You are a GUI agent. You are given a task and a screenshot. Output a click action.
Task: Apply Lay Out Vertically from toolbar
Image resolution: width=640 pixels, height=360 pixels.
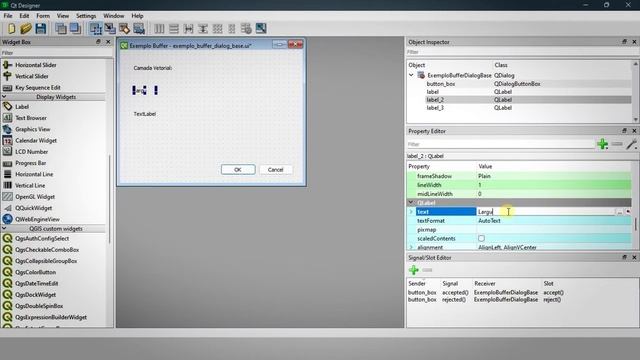pyautogui.click(x=174, y=29)
